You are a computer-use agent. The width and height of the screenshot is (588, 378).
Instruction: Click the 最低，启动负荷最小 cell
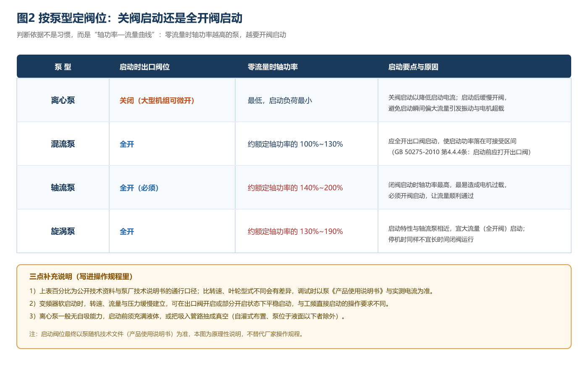280,100
